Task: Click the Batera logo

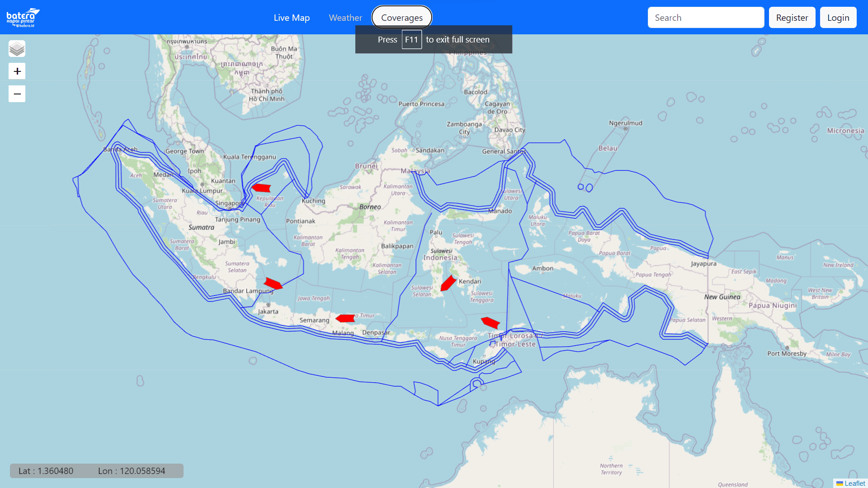Action: point(23,18)
